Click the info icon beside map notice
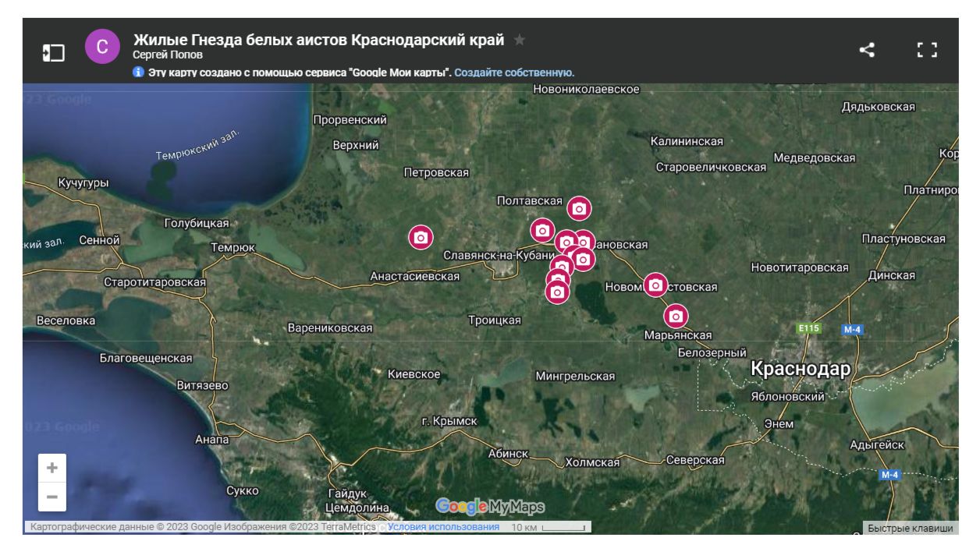Screen dimensions: 980x552 click(x=139, y=73)
